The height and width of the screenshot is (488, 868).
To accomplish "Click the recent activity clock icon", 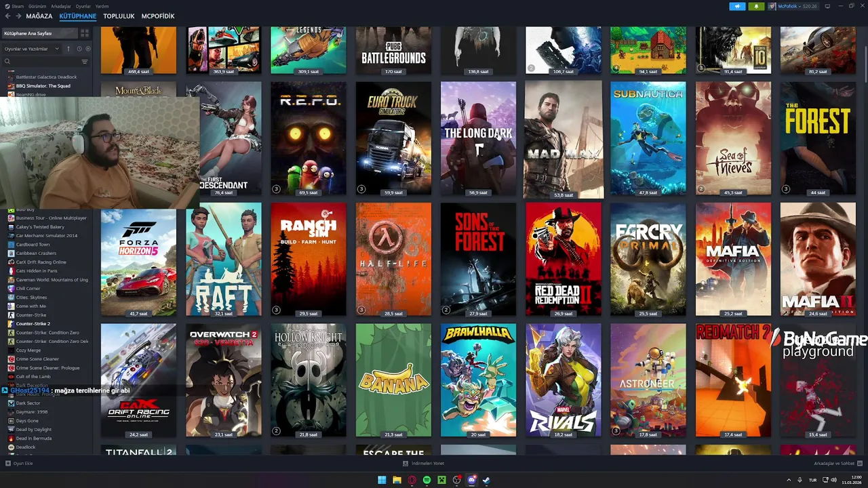I will pyautogui.click(x=79, y=49).
